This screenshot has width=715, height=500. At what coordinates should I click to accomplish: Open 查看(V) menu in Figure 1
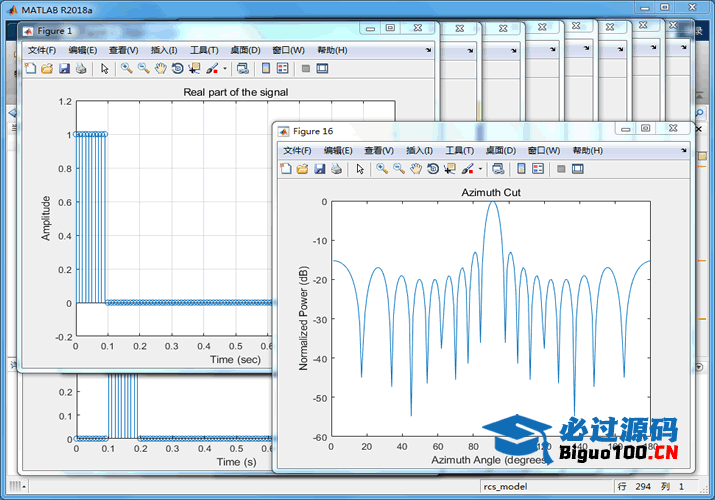[124, 50]
